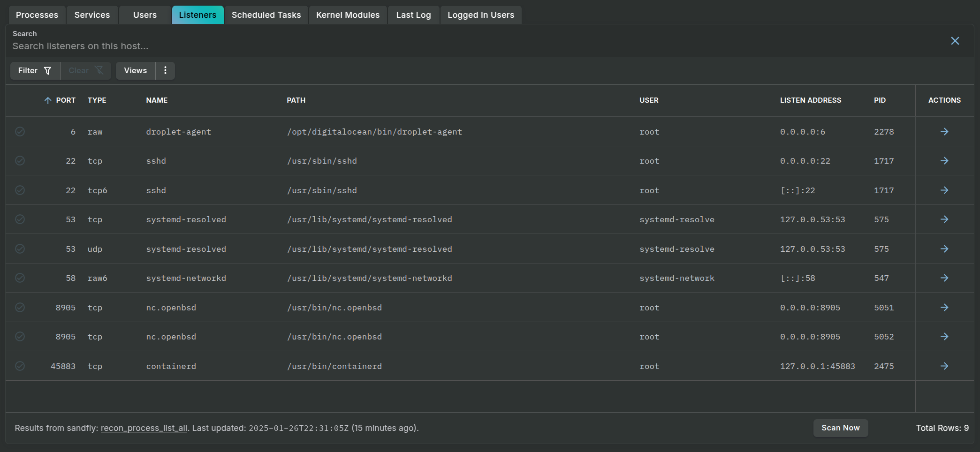Select the nc.openbsd PID 5052 check circle
Screen dimensions: 980x452
click(20, 337)
